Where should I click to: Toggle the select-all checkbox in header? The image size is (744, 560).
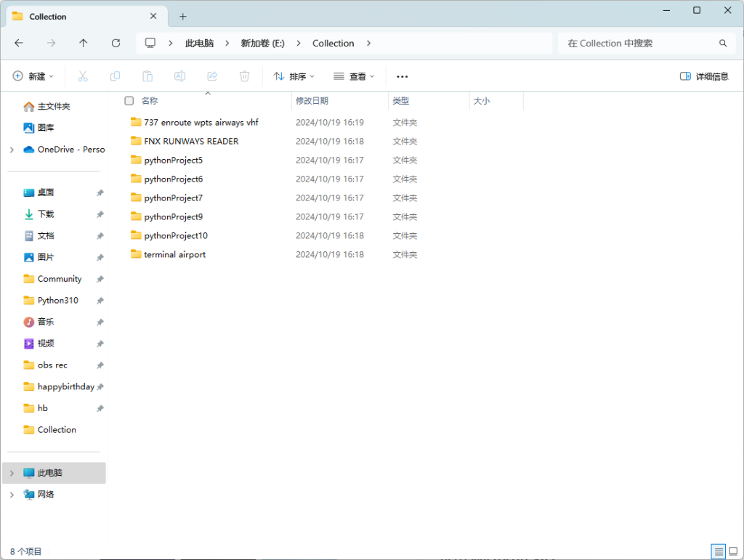(x=129, y=101)
